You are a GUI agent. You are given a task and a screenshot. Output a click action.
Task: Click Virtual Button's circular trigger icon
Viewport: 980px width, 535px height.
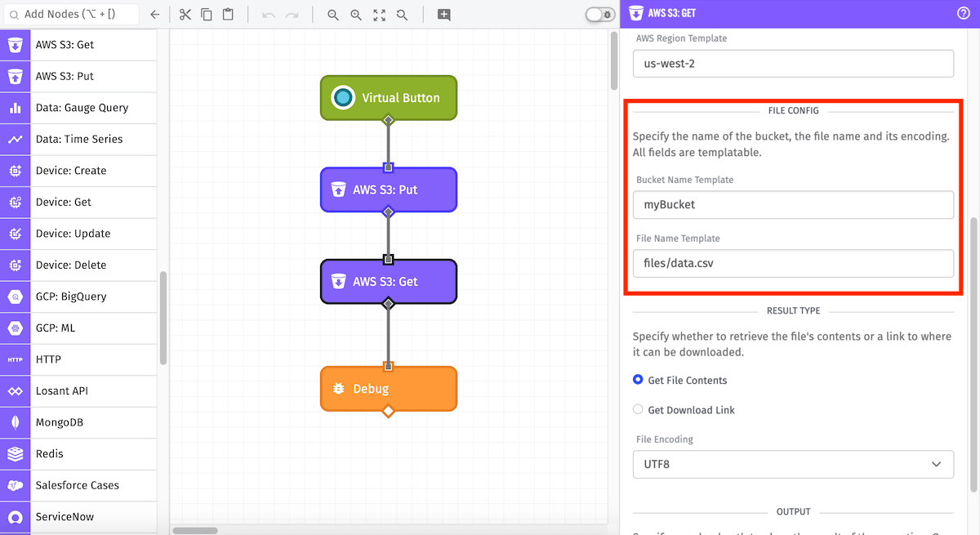pos(343,97)
